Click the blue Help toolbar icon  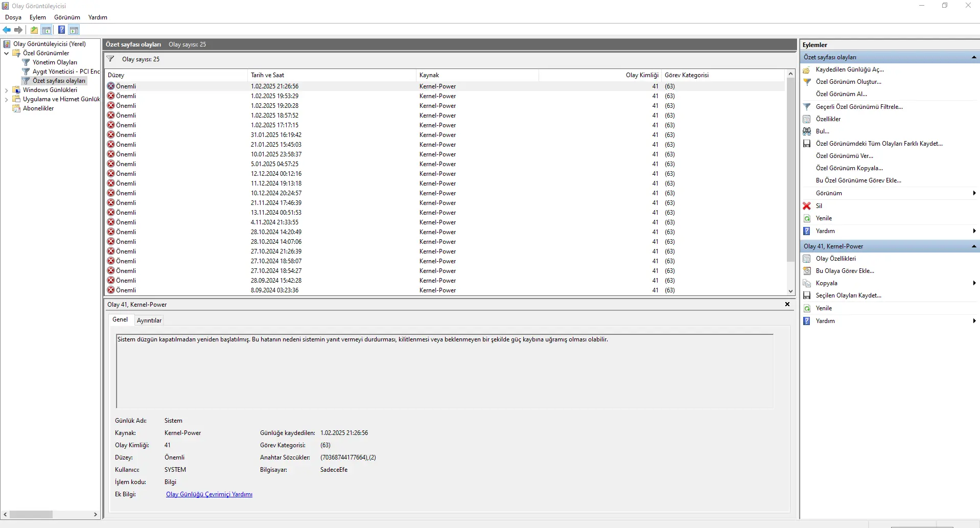pyautogui.click(x=61, y=30)
